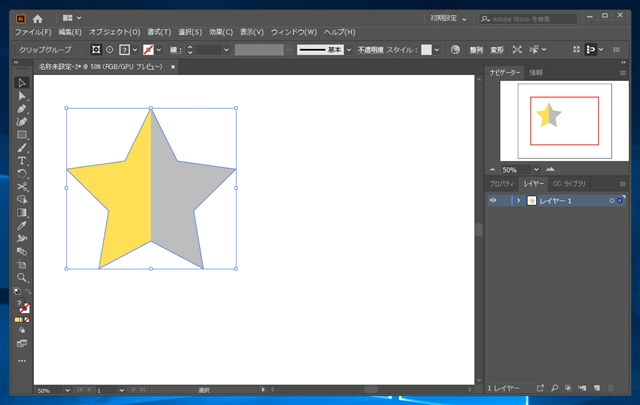640x405 pixels.
Task: Select the Artboard tool
Action: (22, 265)
